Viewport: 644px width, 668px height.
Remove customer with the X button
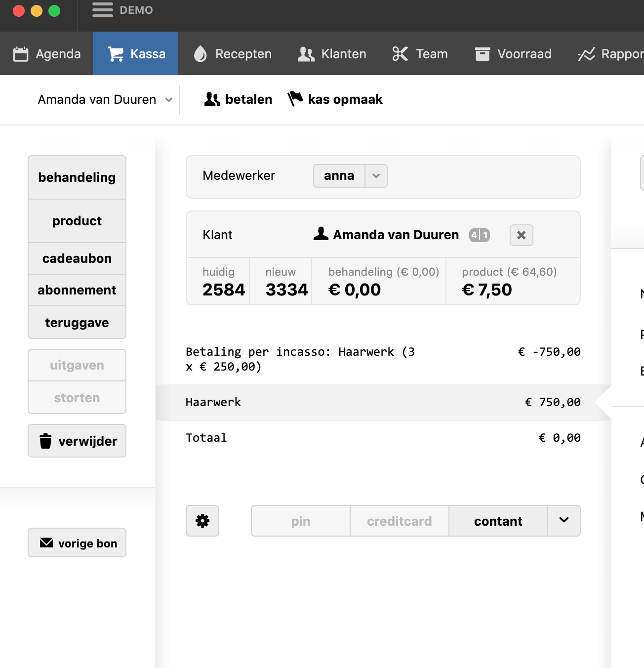(x=521, y=235)
